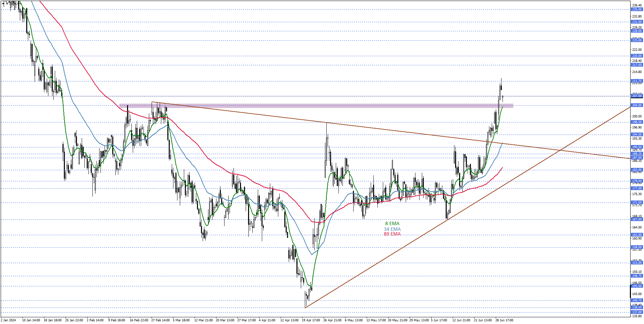The height and width of the screenshot is (324, 644).
Task: Click the '5 Mar 18:00' date label
Action: coord(181,320)
